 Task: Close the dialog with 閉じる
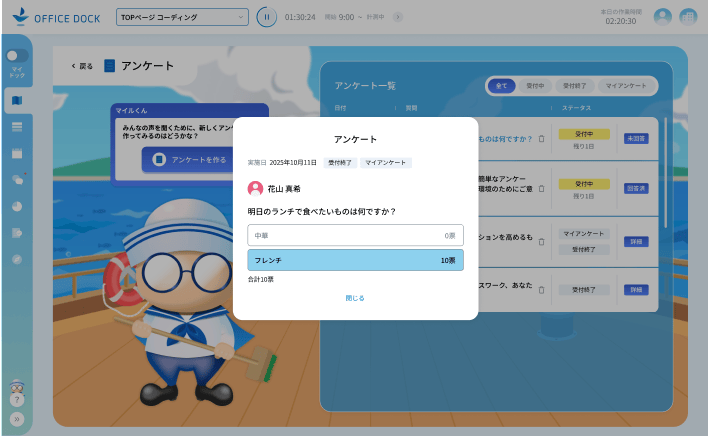pos(355,298)
